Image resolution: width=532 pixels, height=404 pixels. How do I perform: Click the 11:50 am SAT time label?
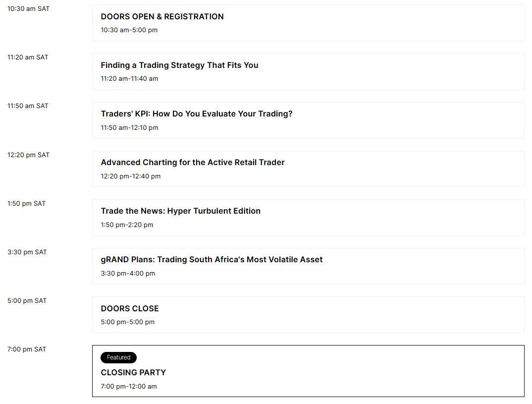[28, 106]
